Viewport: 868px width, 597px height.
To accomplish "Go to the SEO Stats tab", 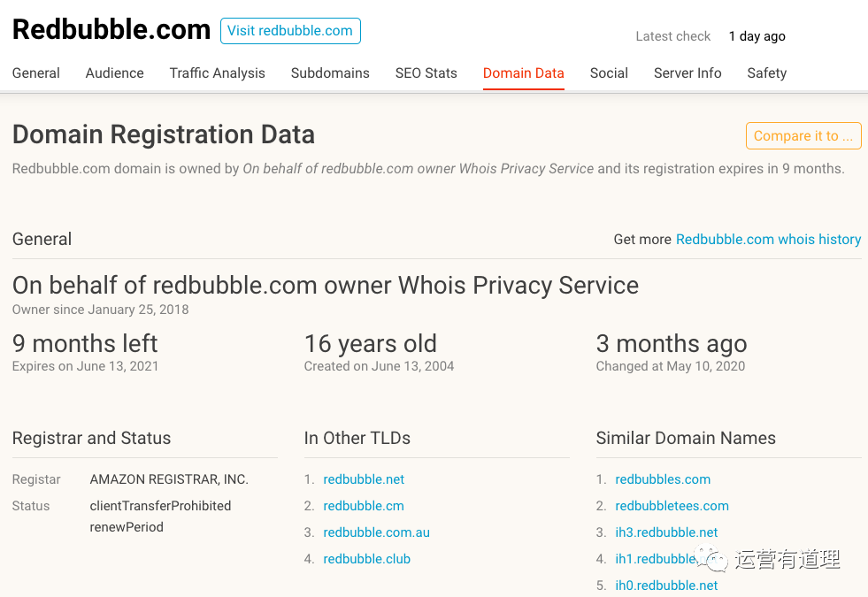I will 426,73.
